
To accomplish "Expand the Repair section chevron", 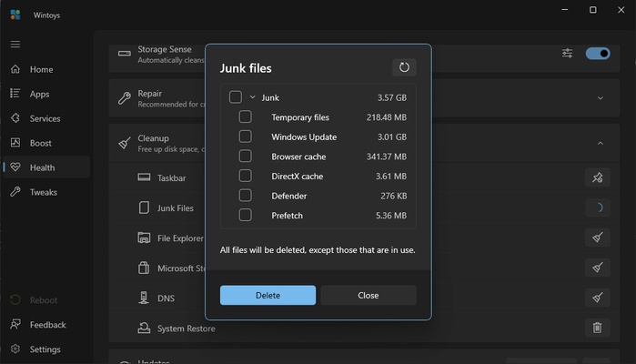I will pos(601,98).
